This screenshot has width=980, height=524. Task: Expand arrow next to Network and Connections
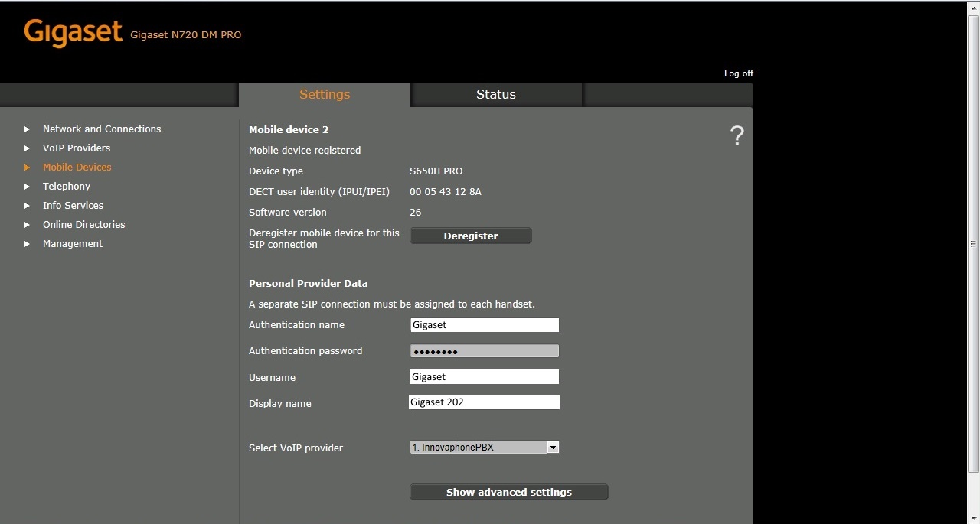(27, 129)
